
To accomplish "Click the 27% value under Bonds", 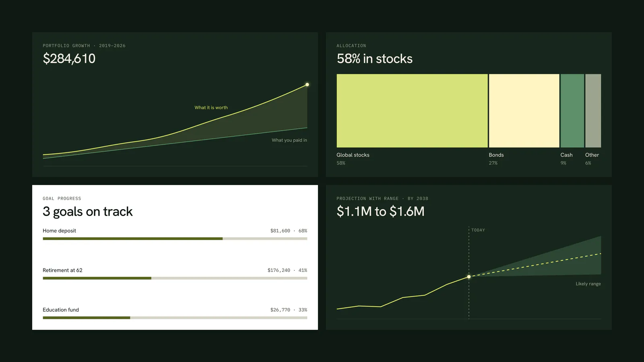I will (493, 163).
